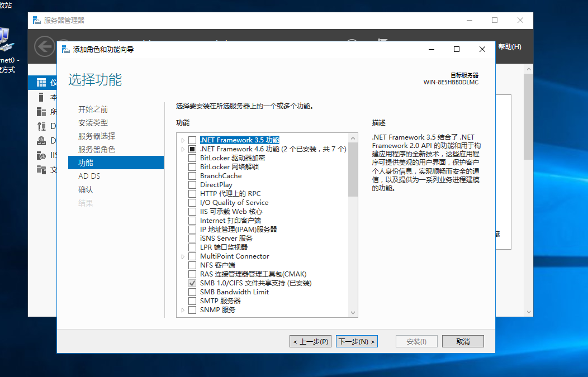Select DirectPlay feature label

pos(216,185)
